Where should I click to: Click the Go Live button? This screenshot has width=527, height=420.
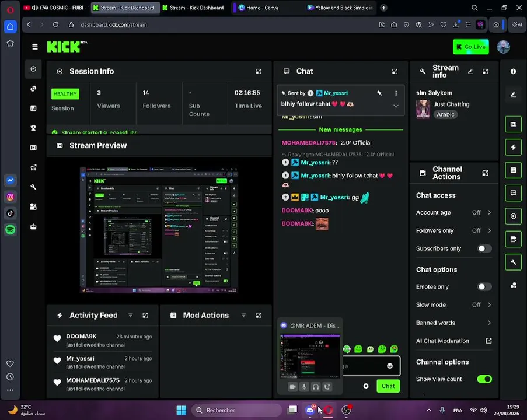point(470,47)
